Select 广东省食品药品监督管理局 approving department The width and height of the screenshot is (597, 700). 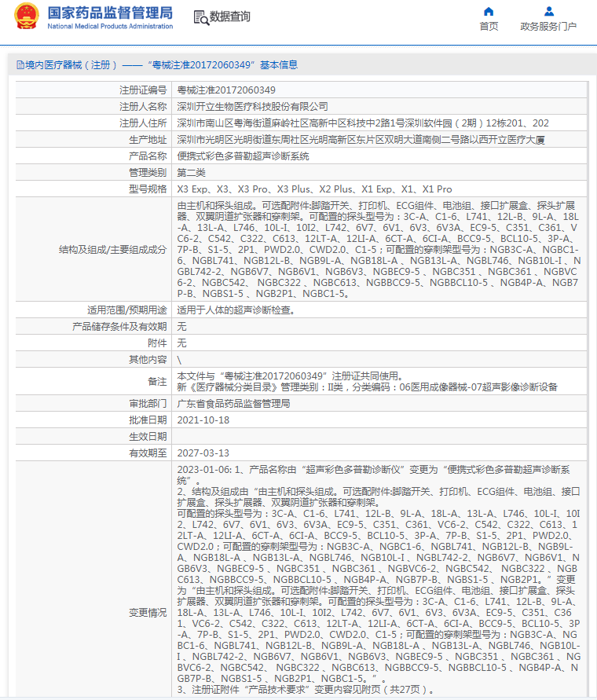(233, 404)
